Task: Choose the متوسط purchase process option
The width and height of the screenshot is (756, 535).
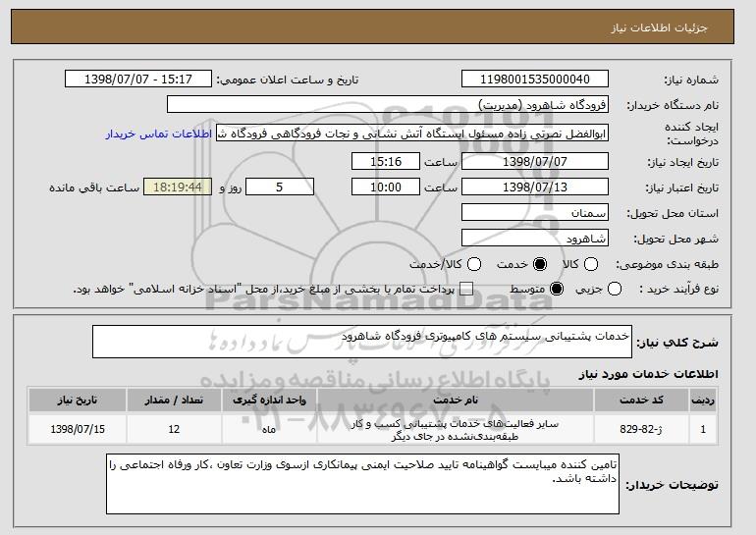Action: tap(557, 290)
